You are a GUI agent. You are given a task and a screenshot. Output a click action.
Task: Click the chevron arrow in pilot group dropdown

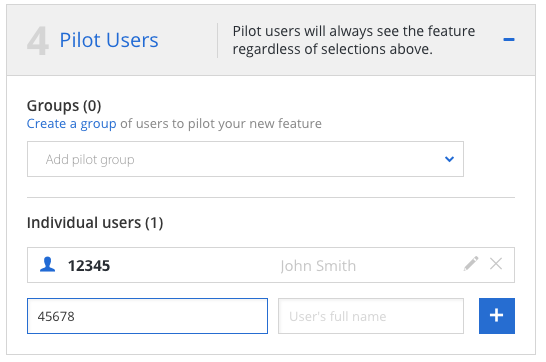[449, 159]
